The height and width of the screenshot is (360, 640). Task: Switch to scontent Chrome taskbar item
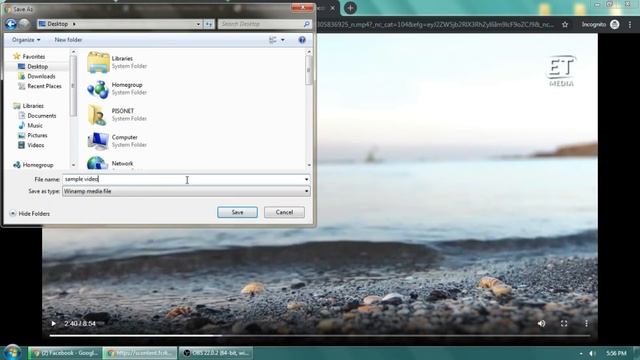click(x=140, y=353)
